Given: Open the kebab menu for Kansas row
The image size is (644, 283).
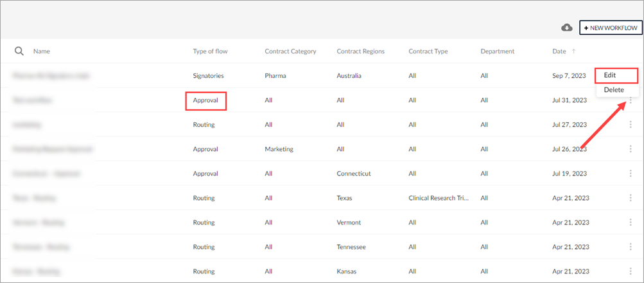Looking at the screenshot, I should click(x=631, y=271).
